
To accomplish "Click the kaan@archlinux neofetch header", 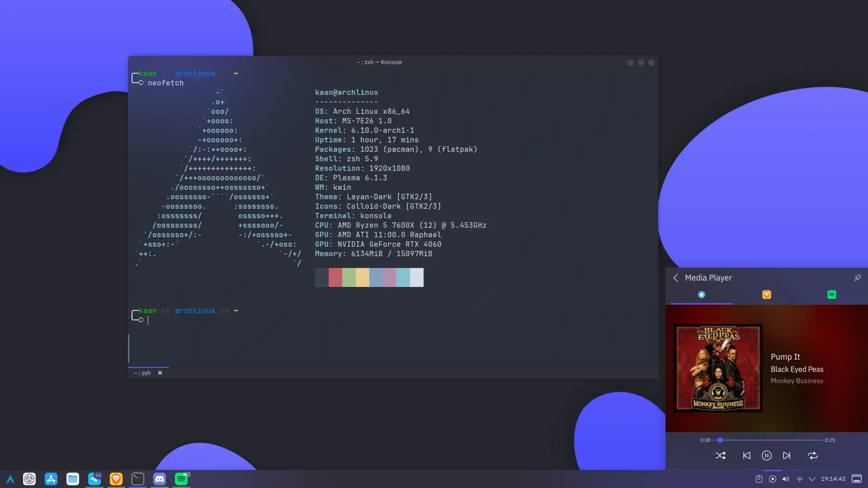I will click(x=346, y=93).
